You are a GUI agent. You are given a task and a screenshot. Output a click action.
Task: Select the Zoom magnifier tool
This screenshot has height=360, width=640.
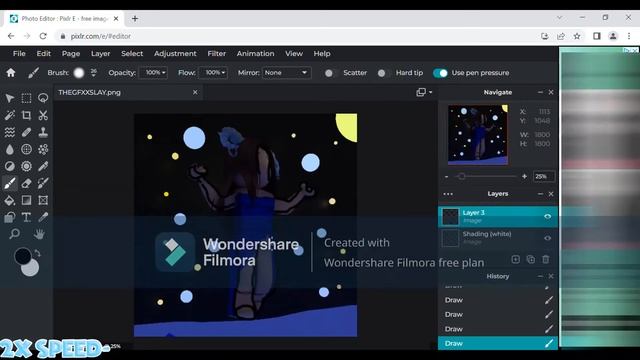[15, 234]
